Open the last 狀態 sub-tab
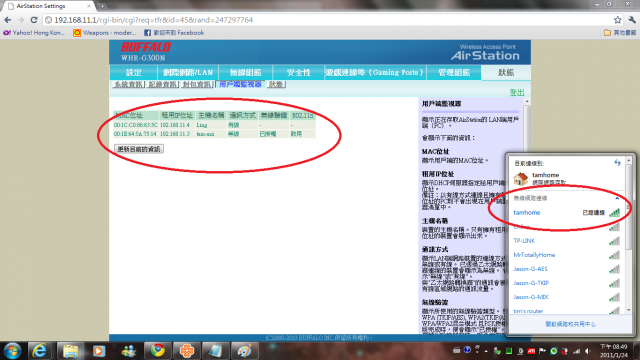Screen dimensions: 640x360 pos(276,84)
